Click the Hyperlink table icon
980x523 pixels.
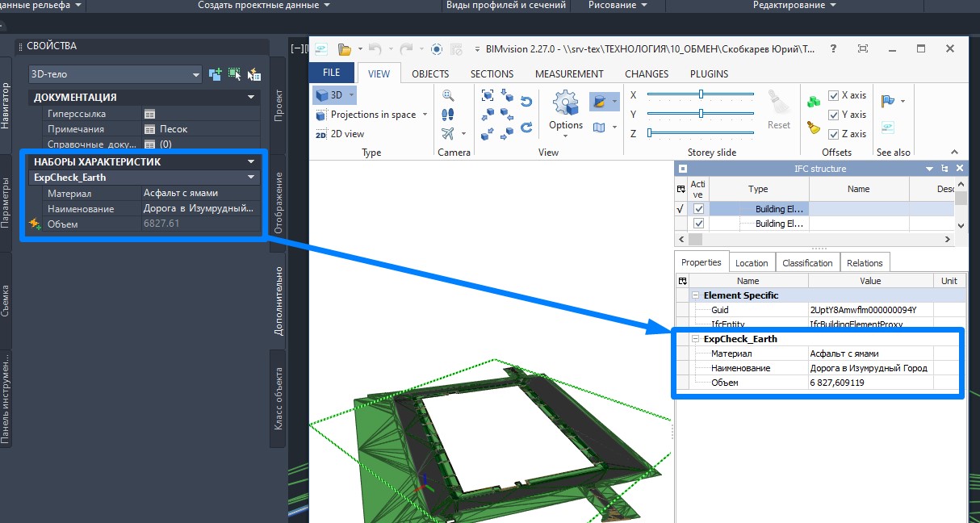[x=149, y=114]
